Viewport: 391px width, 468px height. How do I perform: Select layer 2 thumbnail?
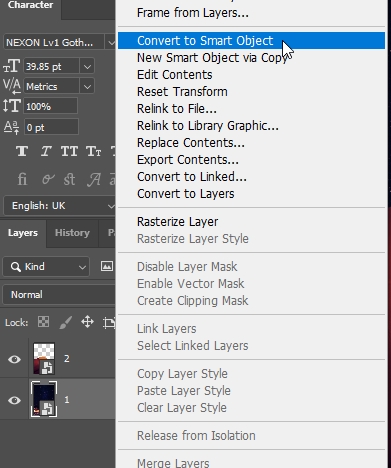point(44,359)
